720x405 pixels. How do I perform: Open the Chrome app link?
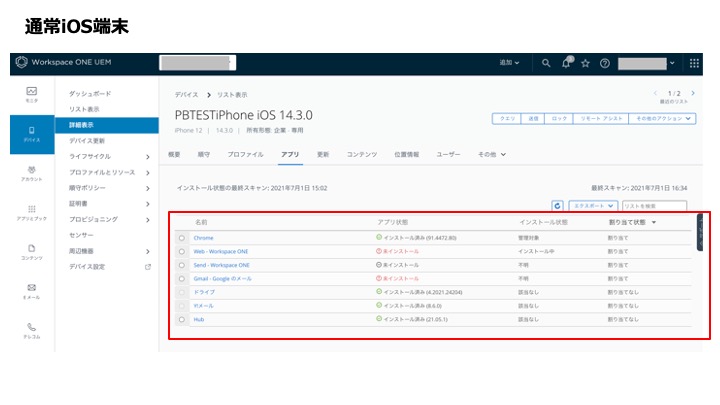(x=203, y=238)
